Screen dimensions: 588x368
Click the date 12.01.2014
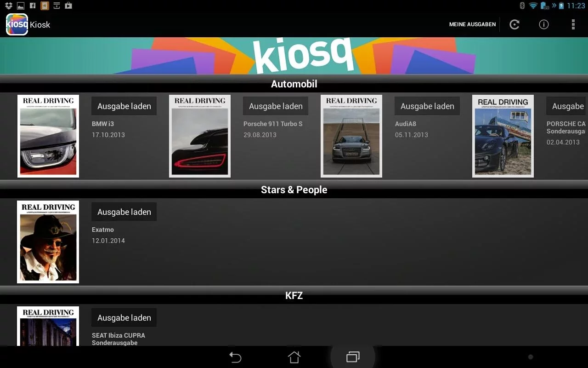pyautogui.click(x=108, y=241)
